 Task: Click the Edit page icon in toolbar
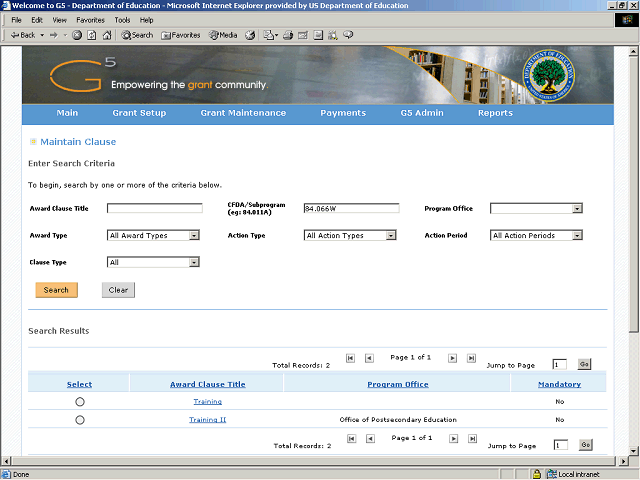(303, 35)
